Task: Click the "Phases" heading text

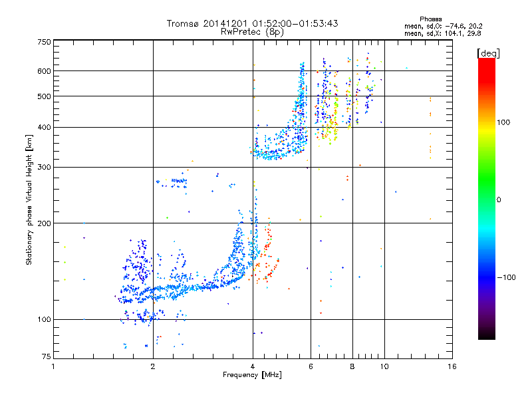Action: point(430,19)
